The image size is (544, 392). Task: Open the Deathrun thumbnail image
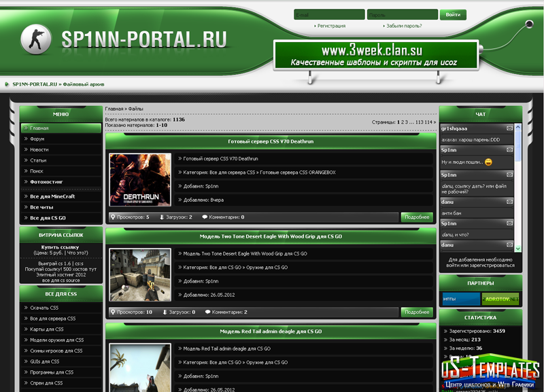pos(140,180)
